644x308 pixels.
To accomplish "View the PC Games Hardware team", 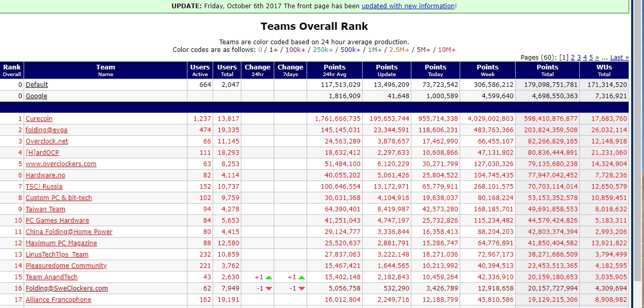I will pyautogui.click(x=58, y=221).
